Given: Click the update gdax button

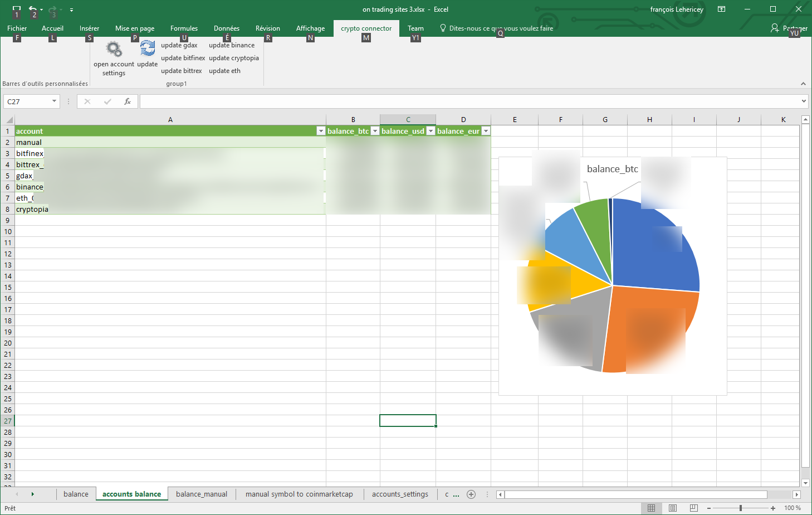Looking at the screenshot, I should [x=179, y=45].
